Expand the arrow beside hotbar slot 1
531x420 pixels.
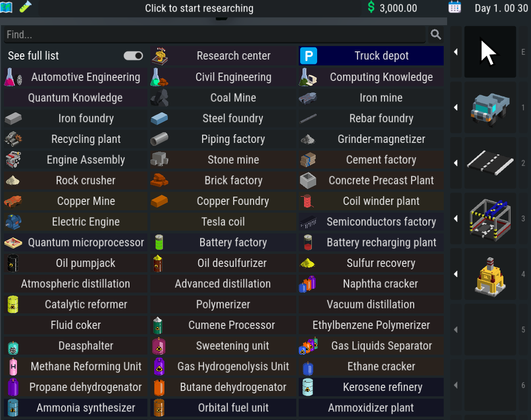click(456, 108)
